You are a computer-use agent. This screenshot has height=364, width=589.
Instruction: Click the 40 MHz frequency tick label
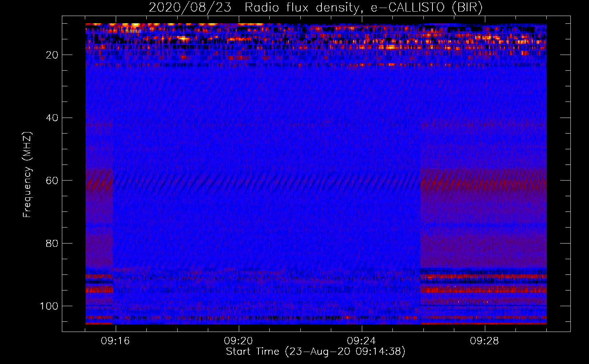pos(52,118)
